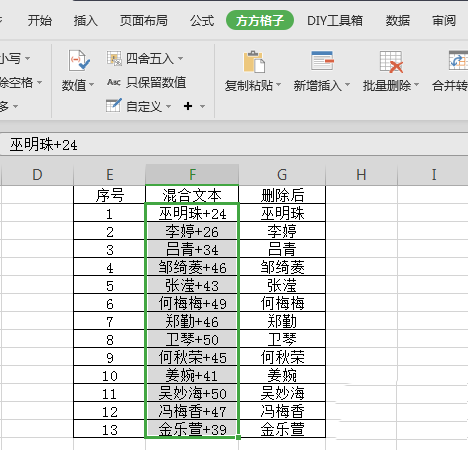Image resolution: width=468 pixels, height=450 pixels.
Task: Click the 四舍五入 rounding icon
Action: click(x=114, y=58)
